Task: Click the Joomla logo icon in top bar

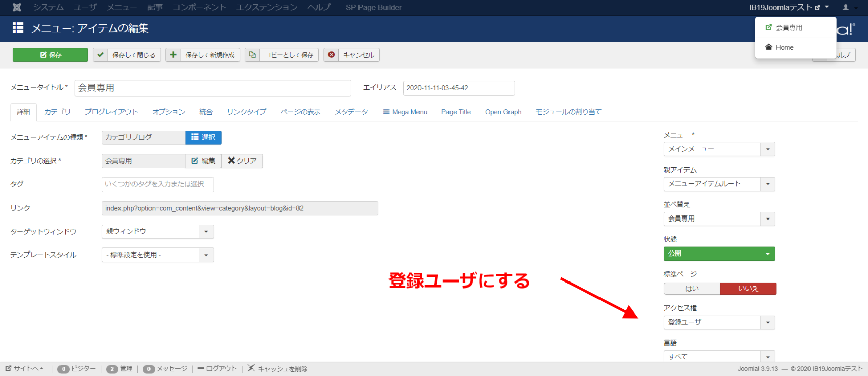Action: pyautogui.click(x=17, y=7)
